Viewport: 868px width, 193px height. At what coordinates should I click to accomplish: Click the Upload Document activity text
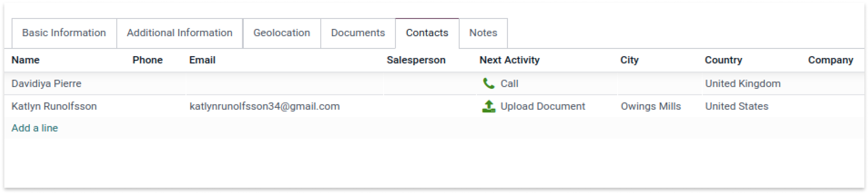click(x=543, y=106)
